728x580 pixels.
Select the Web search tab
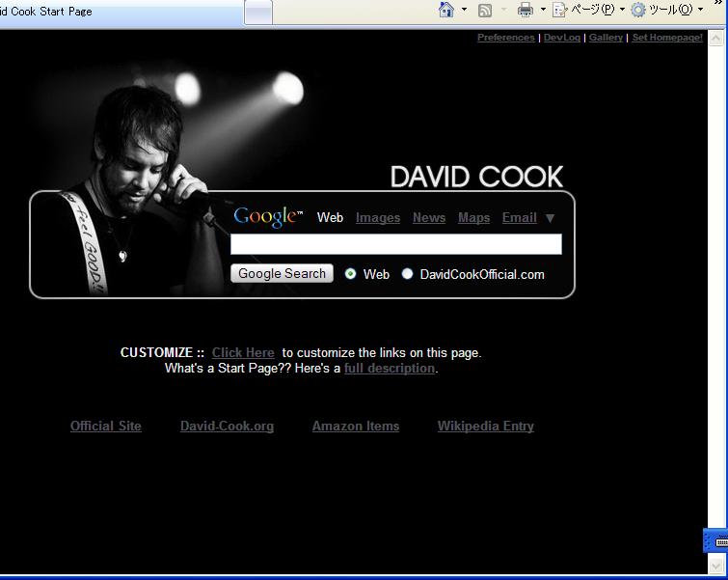tap(330, 217)
